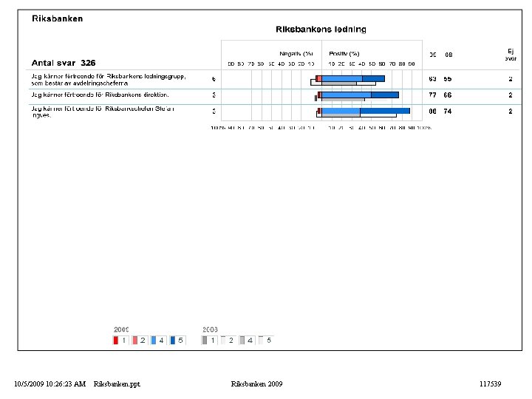Click the Ej svar value 2 in the direktion row
The width and height of the screenshot is (532, 399).
tap(511, 95)
